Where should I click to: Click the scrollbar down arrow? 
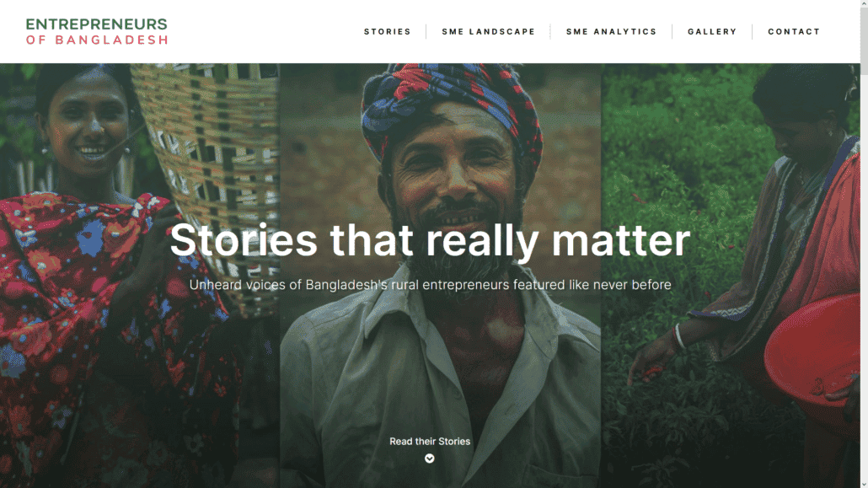click(864, 483)
